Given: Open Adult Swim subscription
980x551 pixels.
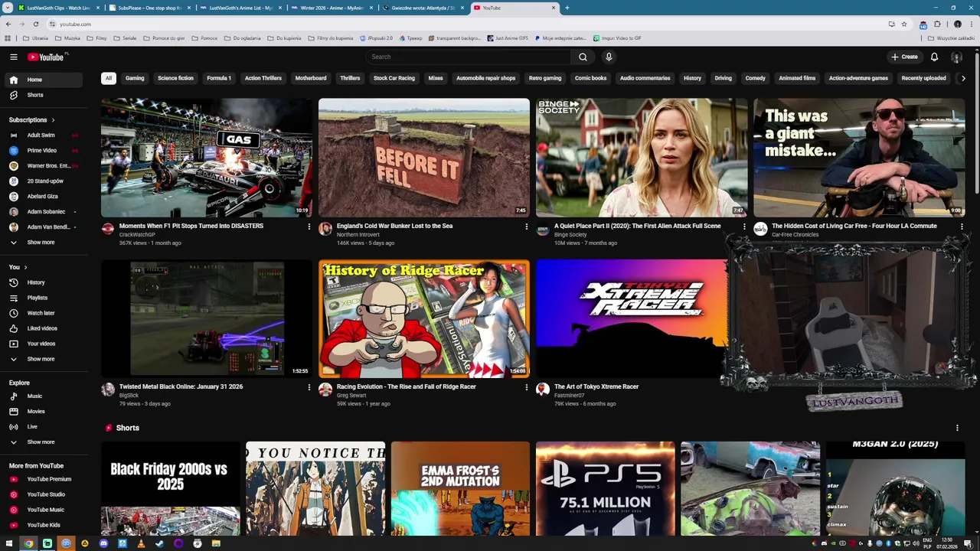Looking at the screenshot, I should click(44, 135).
